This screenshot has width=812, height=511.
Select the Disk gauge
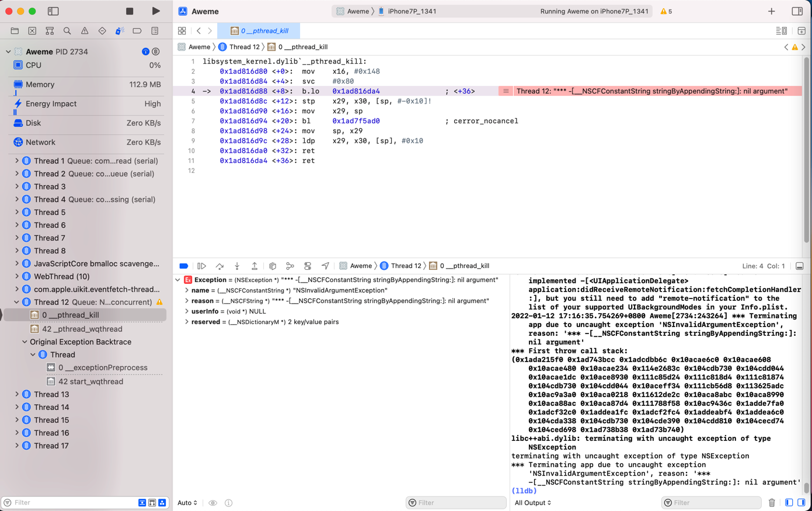tap(86, 123)
